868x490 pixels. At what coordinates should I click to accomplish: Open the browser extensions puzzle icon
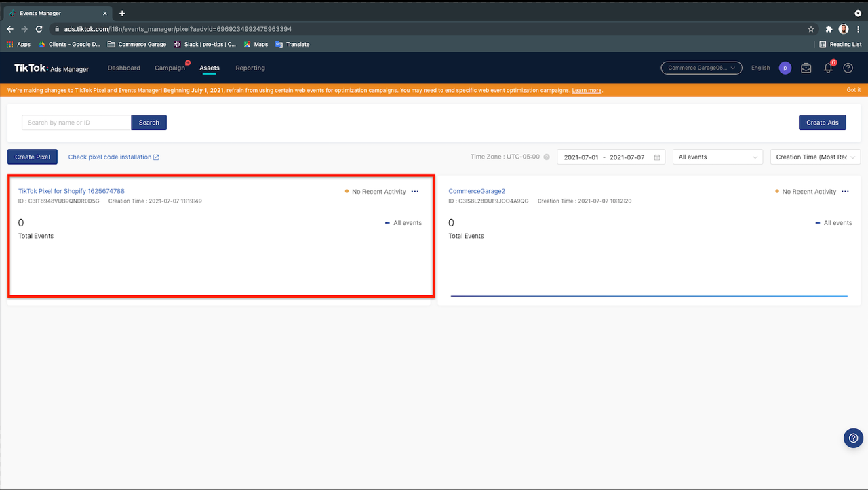[829, 29]
